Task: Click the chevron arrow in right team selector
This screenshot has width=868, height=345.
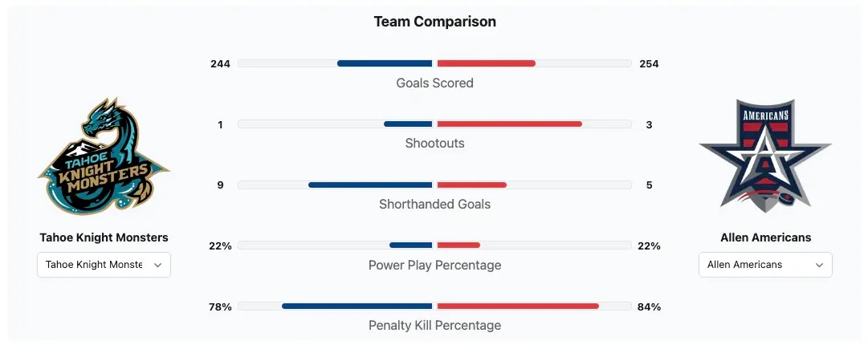Action: (819, 265)
